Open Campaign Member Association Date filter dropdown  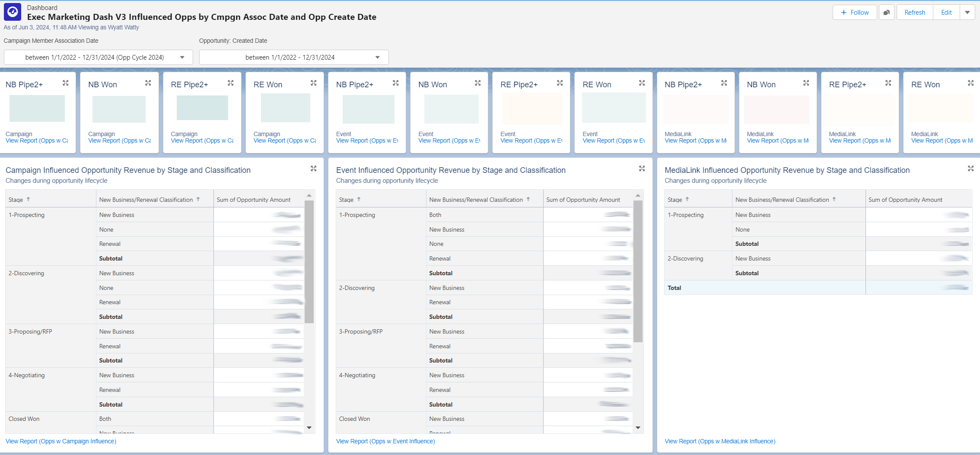pos(99,57)
